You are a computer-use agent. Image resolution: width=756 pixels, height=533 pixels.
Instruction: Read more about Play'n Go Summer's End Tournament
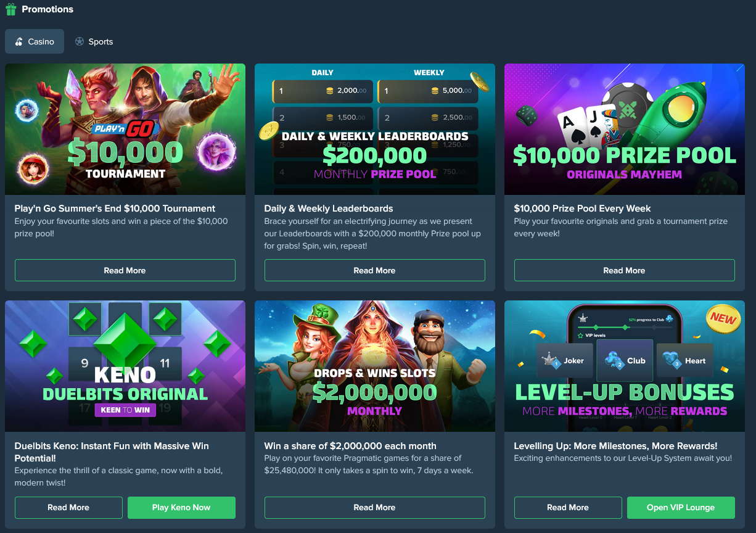125,270
